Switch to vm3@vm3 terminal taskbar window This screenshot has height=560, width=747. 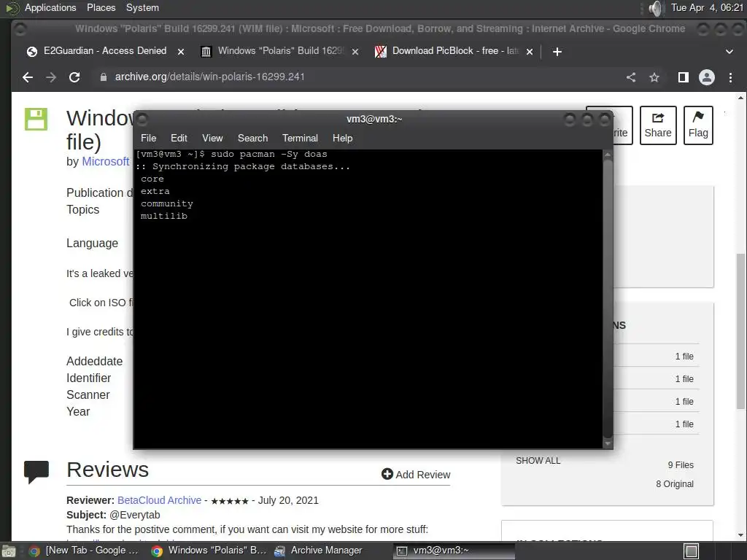click(454, 551)
